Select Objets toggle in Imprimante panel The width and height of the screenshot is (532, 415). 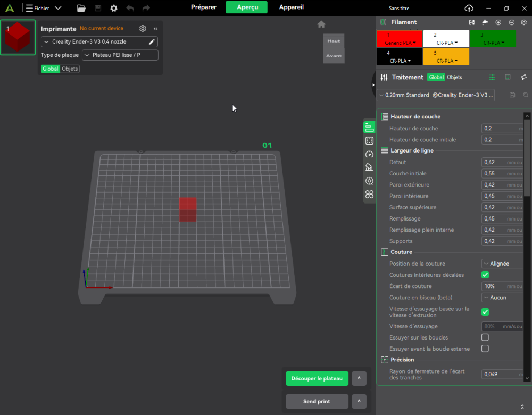pyautogui.click(x=70, y=69)
